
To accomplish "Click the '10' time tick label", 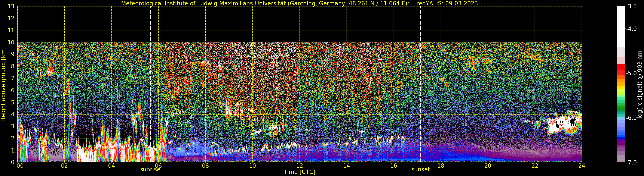I will coord(252,166).
